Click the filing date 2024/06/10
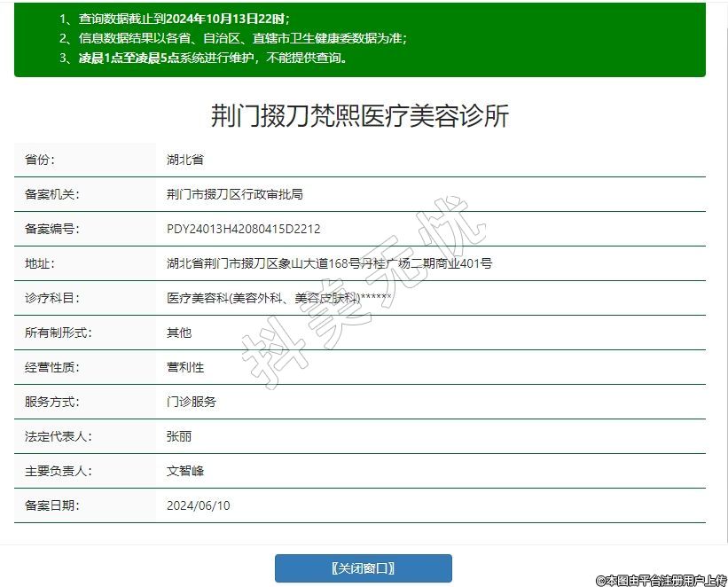Image resolution: width=728 pixels, height=587 pixels. pyautogui.click(x=198, y=505)
